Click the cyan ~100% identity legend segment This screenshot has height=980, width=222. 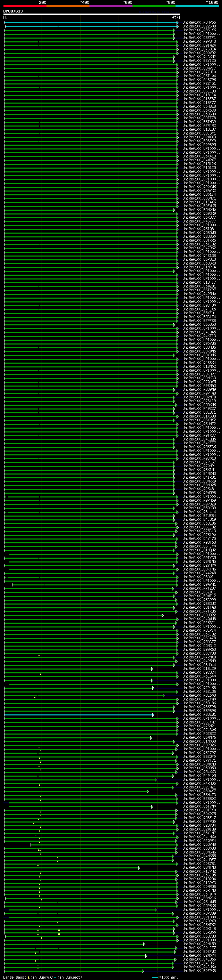(x=197, y=6)
